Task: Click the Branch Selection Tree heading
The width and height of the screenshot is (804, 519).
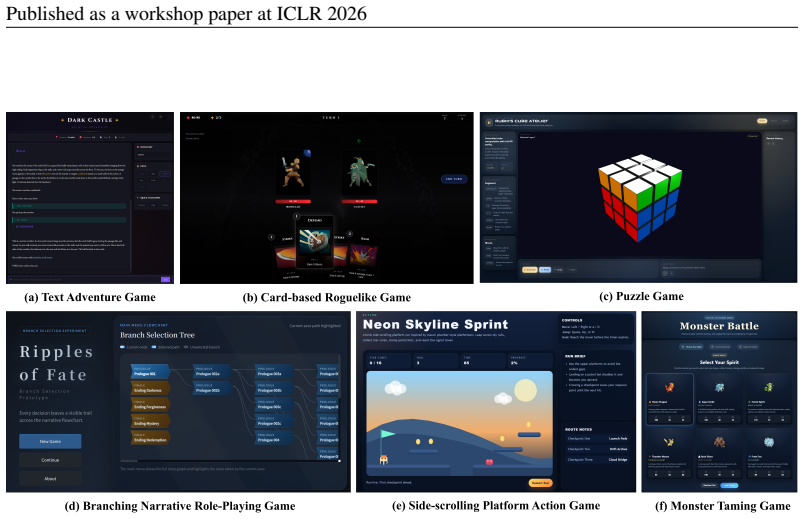Action: point(157,335)
